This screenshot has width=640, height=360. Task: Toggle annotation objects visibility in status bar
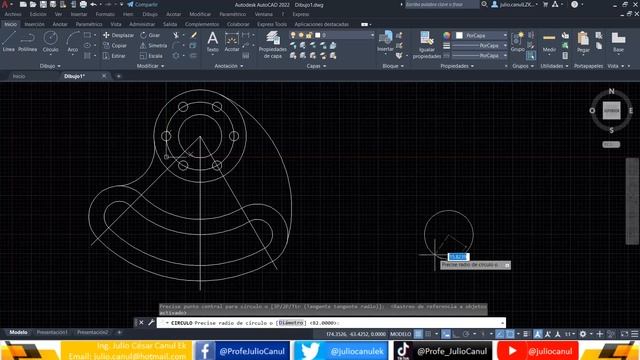click(x=538, y=334)
